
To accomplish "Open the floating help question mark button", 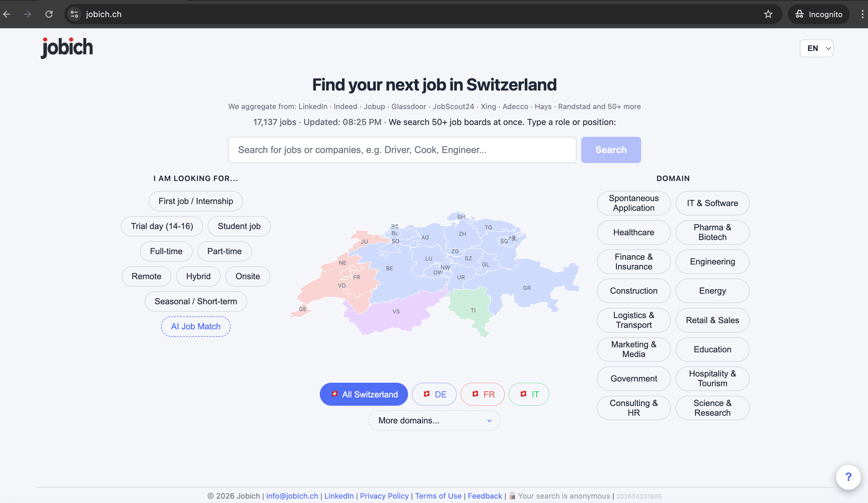I will 848,477.
